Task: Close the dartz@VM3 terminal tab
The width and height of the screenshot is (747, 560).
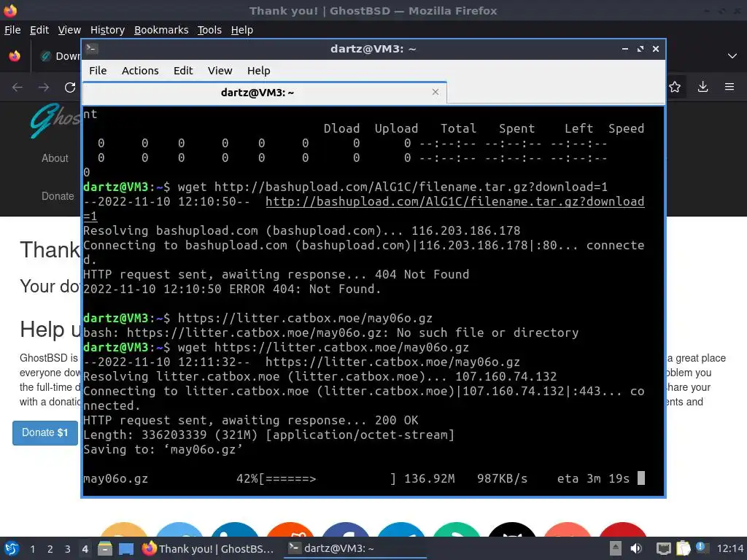Action: [x=435, y=92]
